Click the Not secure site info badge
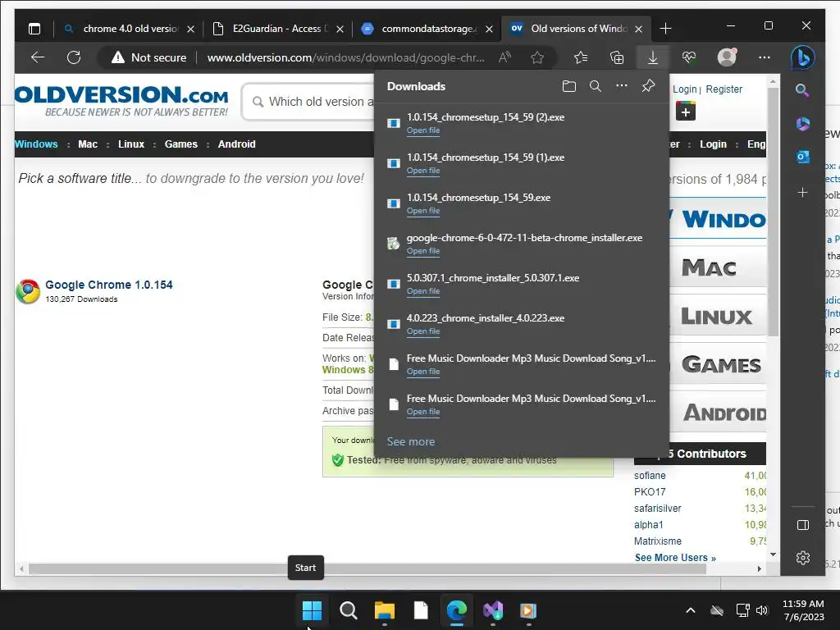This screenshot has width=840, height=630. click(148, 57)
